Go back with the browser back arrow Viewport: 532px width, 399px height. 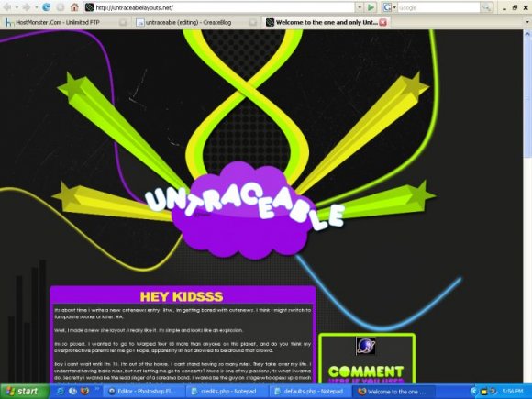tap(7, 7)
